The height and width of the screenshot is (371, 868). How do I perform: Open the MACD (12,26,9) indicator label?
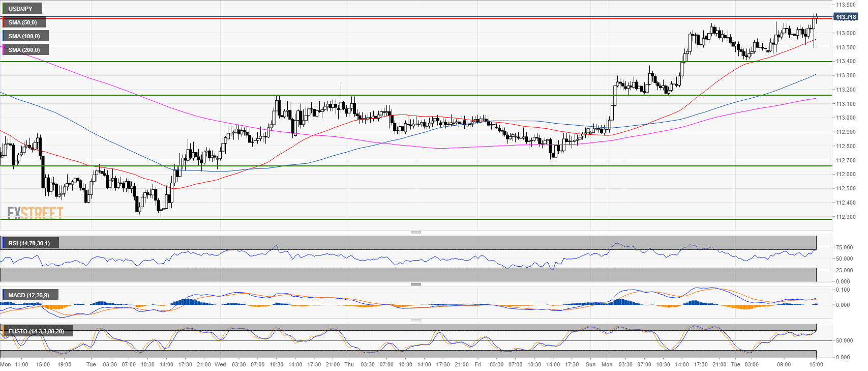click(x=29, y=295)
